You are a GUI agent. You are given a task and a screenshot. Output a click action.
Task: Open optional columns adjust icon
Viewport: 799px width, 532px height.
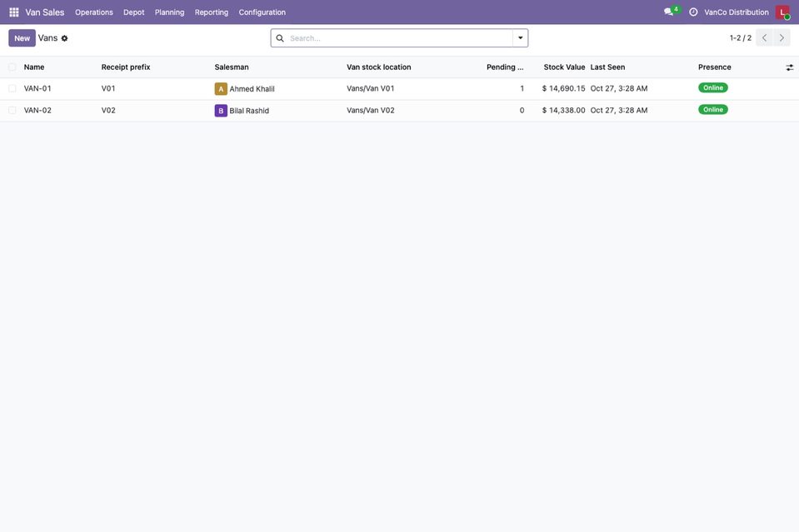[x=789, y=67]
